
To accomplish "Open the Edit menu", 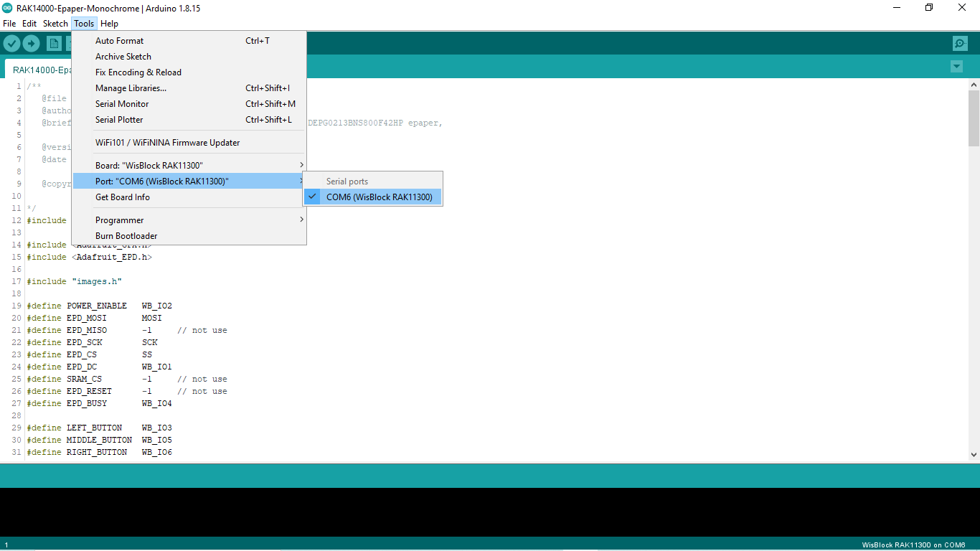I will (x=29, y=24).
